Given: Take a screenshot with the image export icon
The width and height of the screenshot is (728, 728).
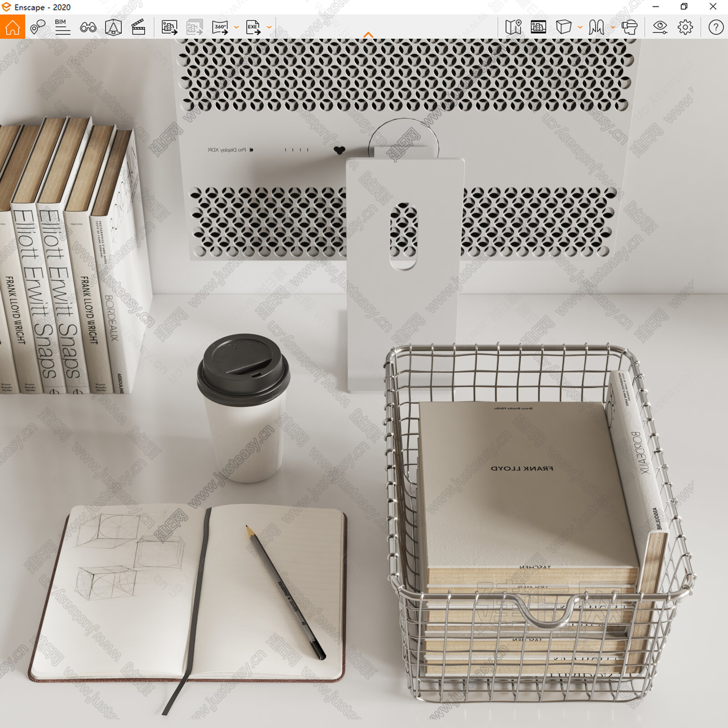Looking at the screenshot, I should coord(169,27).
